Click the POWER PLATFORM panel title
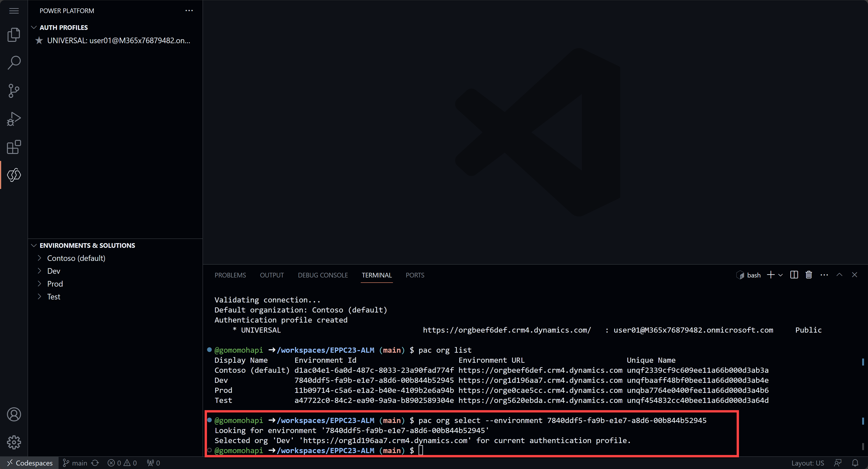The height and width of the screenshot is (469, 868). [67, 11]
